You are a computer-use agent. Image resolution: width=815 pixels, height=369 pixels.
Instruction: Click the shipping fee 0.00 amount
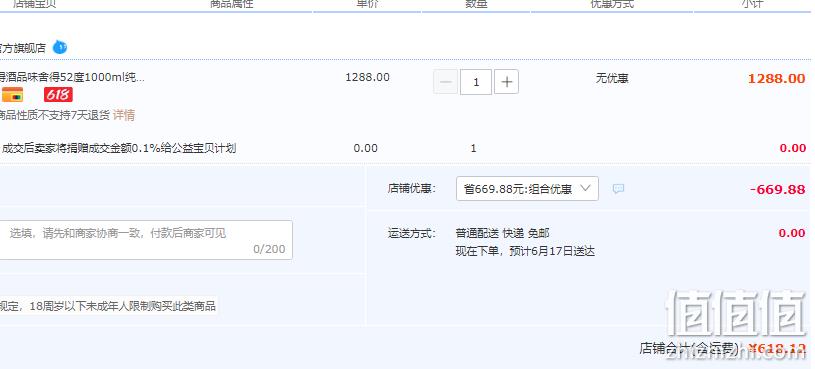click(x=792, y=233)
